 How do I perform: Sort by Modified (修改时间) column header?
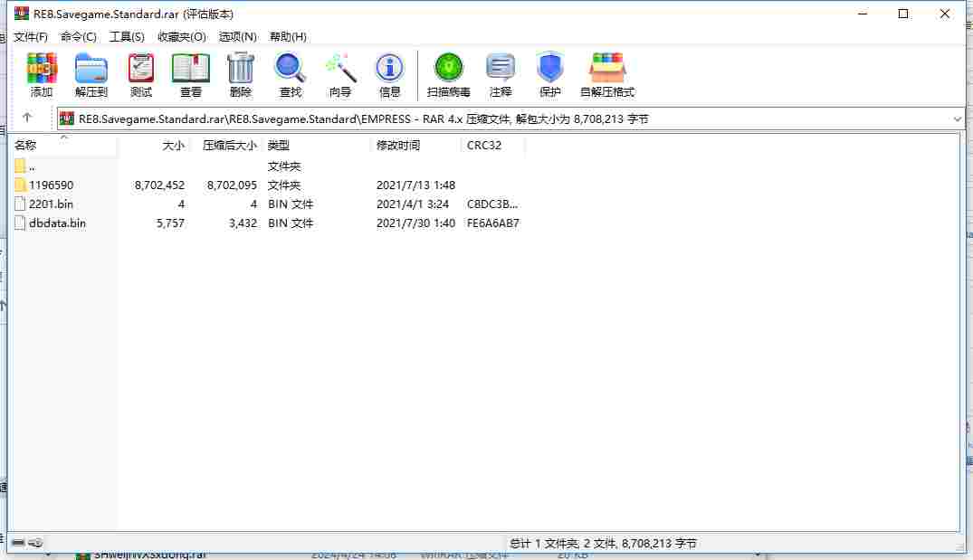pos(416,145)
